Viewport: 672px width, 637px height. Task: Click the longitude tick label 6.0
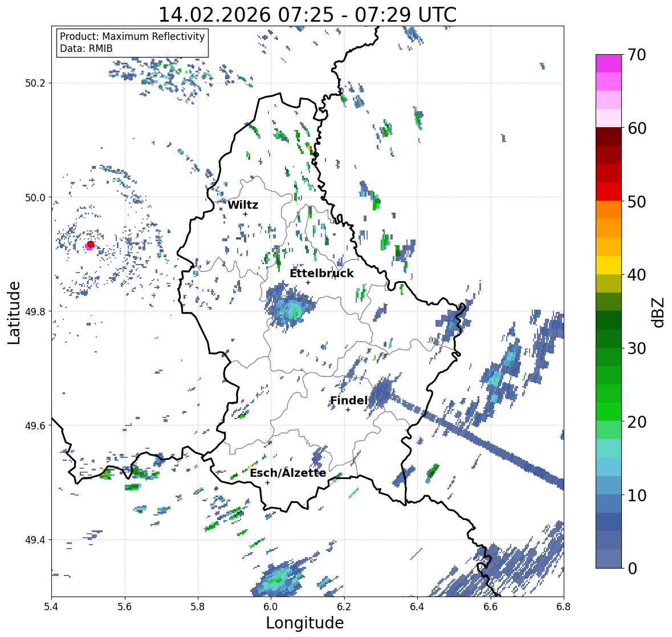coord(271,607)
